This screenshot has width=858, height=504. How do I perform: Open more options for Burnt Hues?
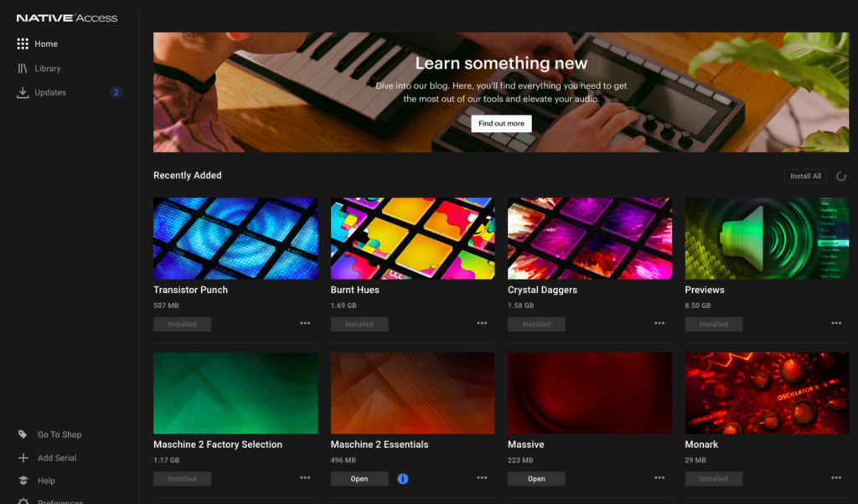(482, 323)
